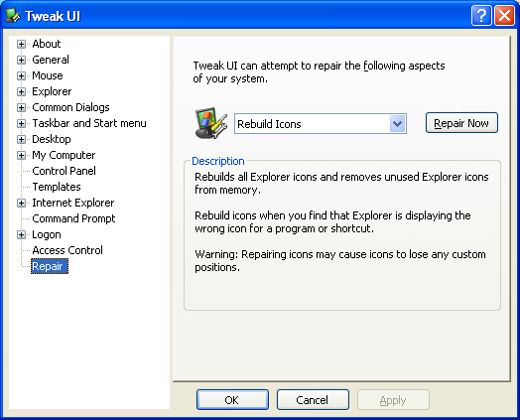This screenshot has width=520, height=420.
Task: Select Desktop in the tree
Action: (52, 139)
